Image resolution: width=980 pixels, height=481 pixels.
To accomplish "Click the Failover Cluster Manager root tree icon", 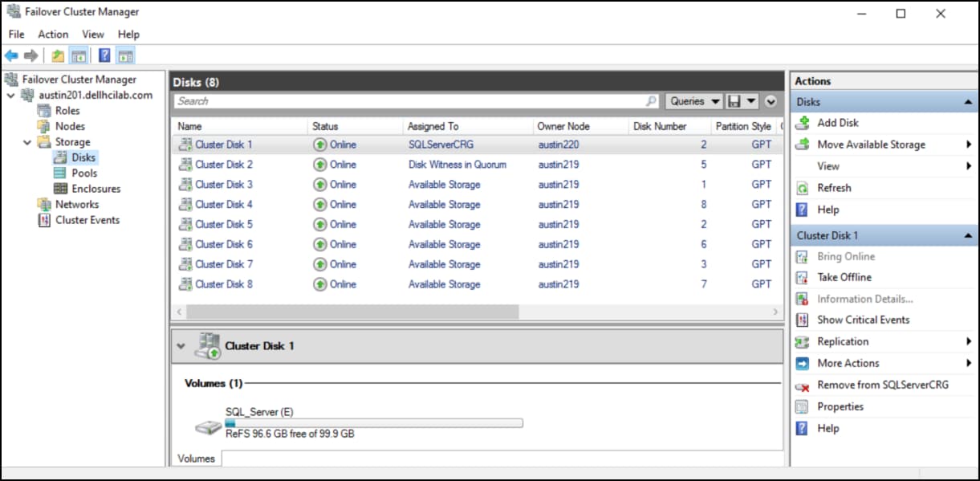I will [12, 79].
